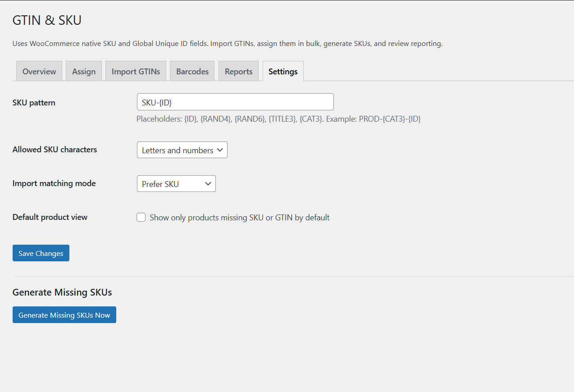The image size is (574, 392).
Task: Open the Assign tab
Action: [x=83, y=71]
